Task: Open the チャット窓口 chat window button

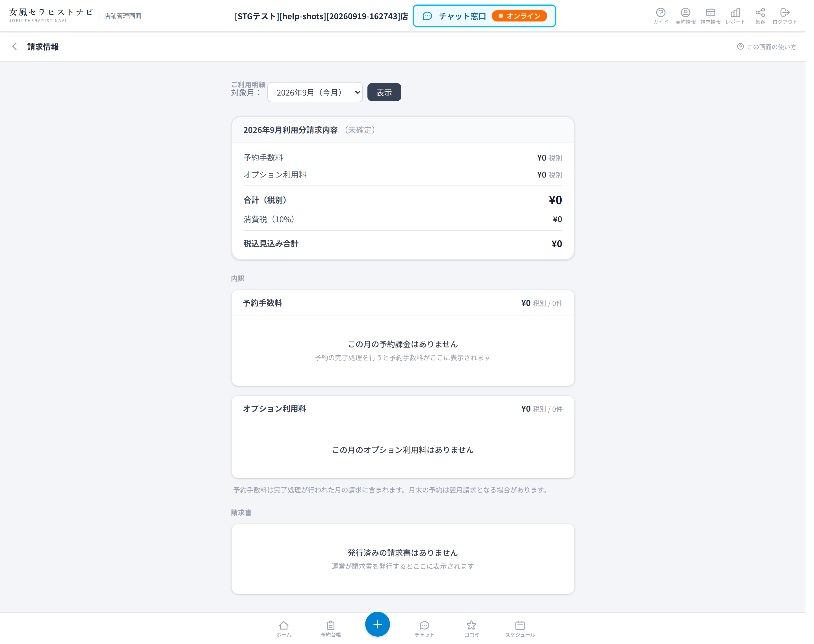Action: pyautogui.click(x=484, y=16)
